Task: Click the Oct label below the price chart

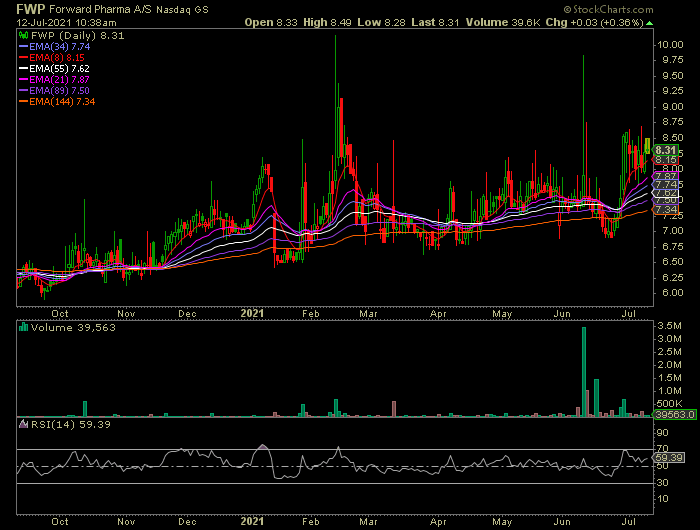Action: (60, 313)
